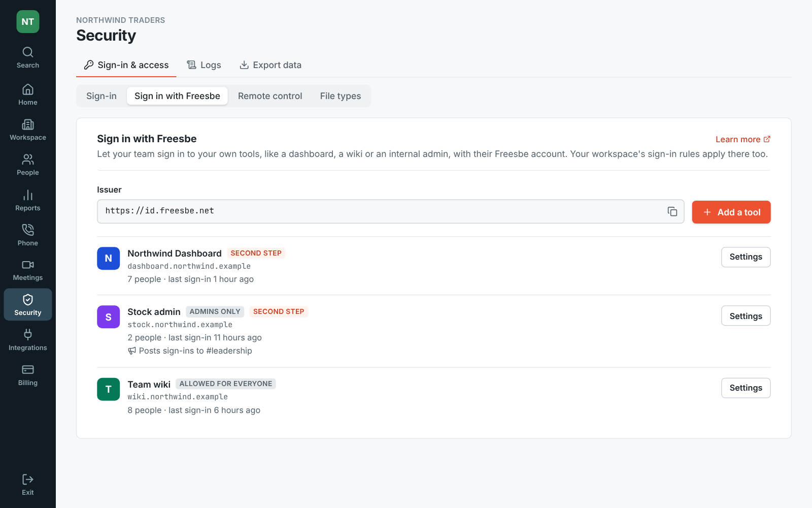Open the Billing section
Image resolution: width=812 pixels, height=508 pixels.
(x=28, y=375)
